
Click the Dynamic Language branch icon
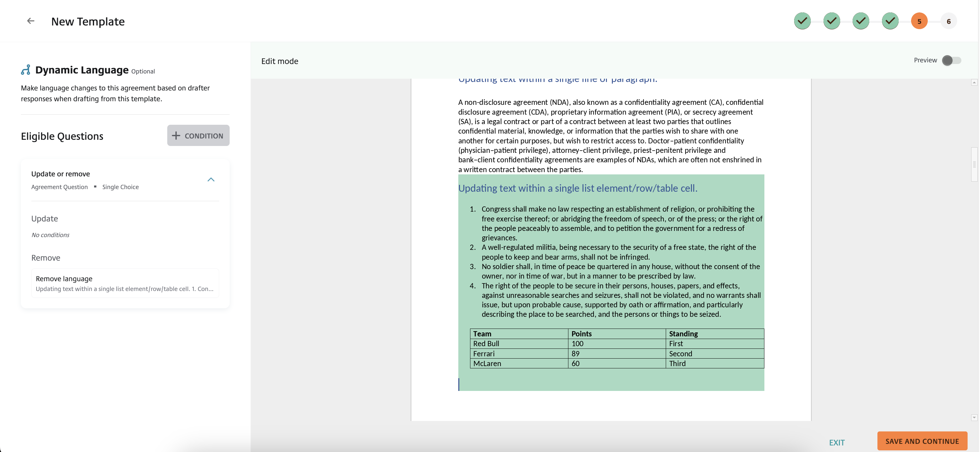(x=25, y=70)
